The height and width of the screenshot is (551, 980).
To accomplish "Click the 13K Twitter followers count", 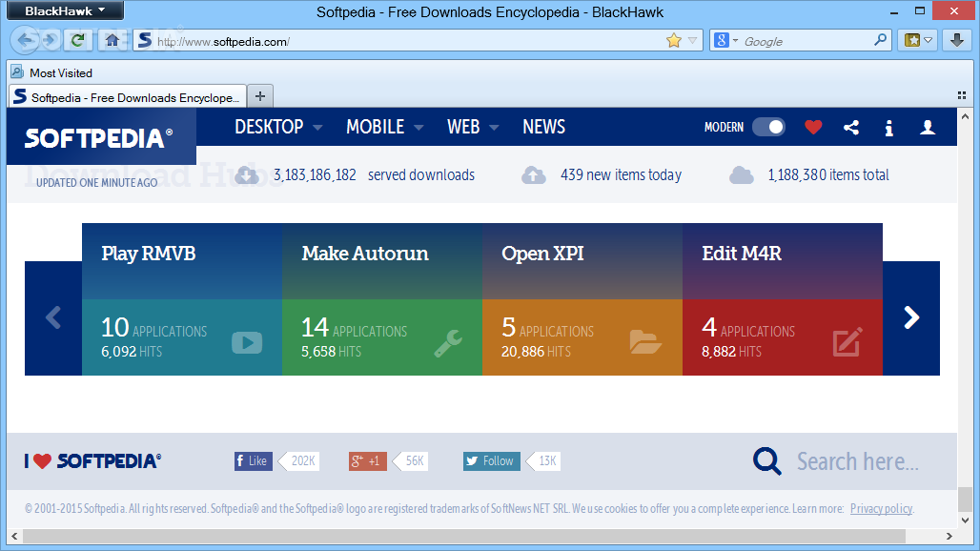I will coord(545,461).
